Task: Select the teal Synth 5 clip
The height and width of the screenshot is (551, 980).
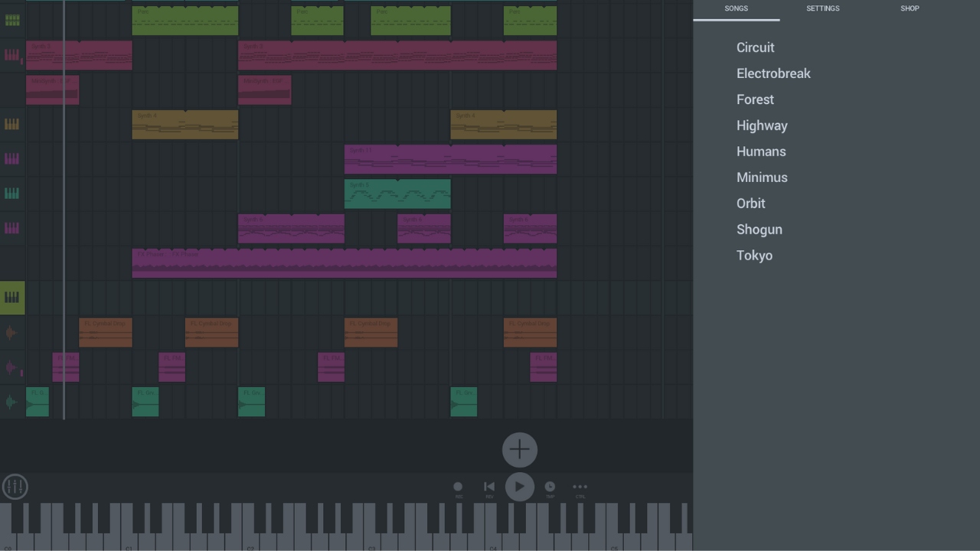Action: click(x=397, y=194)
